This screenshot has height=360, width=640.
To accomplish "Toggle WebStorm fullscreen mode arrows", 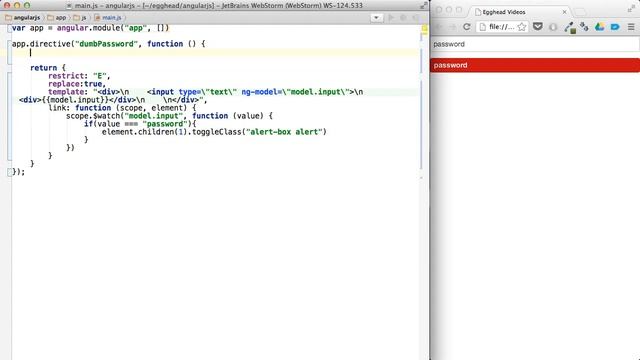I will [424, 5].
